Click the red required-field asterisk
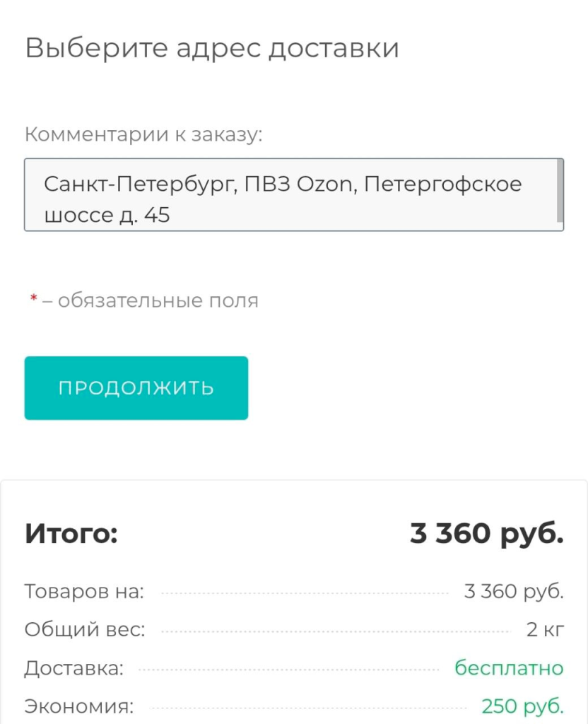The height and width of the screenshot is (724, 588). [x=33, y=300]
